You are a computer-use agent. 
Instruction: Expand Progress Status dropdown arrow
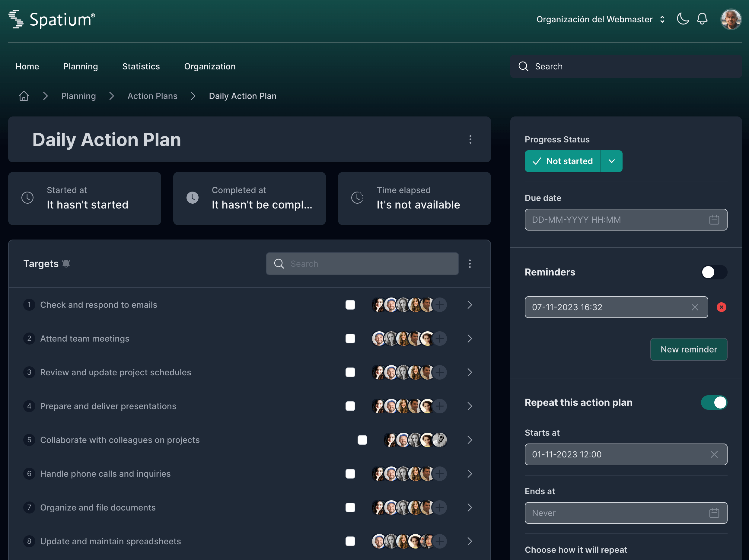(x=611, y=161)
